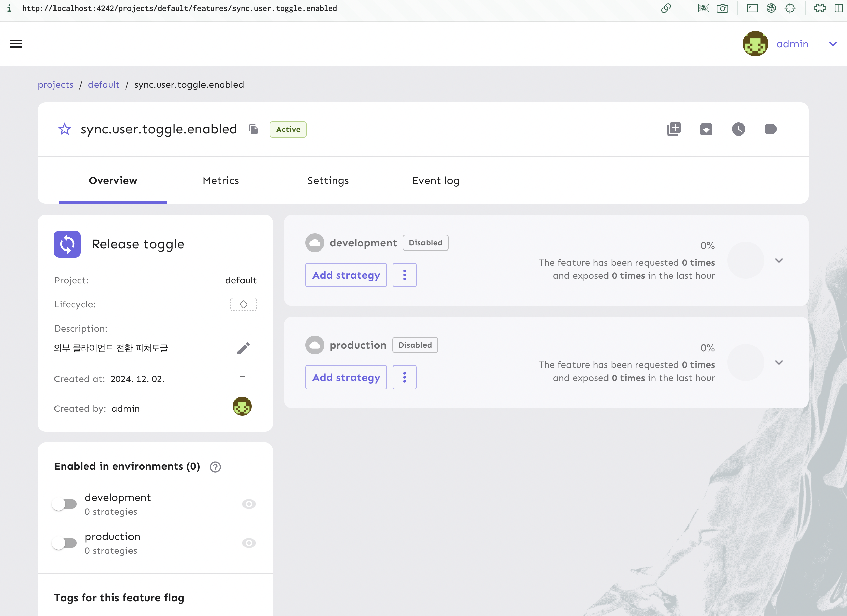The width and height of the screenshot is (847, 616).
Task: Enable the development environment toggle
Action: pos(65,504)
